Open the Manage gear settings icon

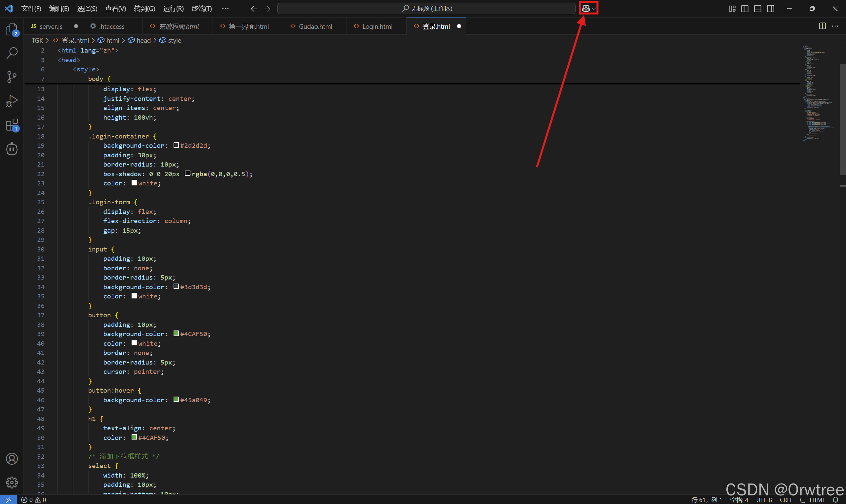(12, 482)
